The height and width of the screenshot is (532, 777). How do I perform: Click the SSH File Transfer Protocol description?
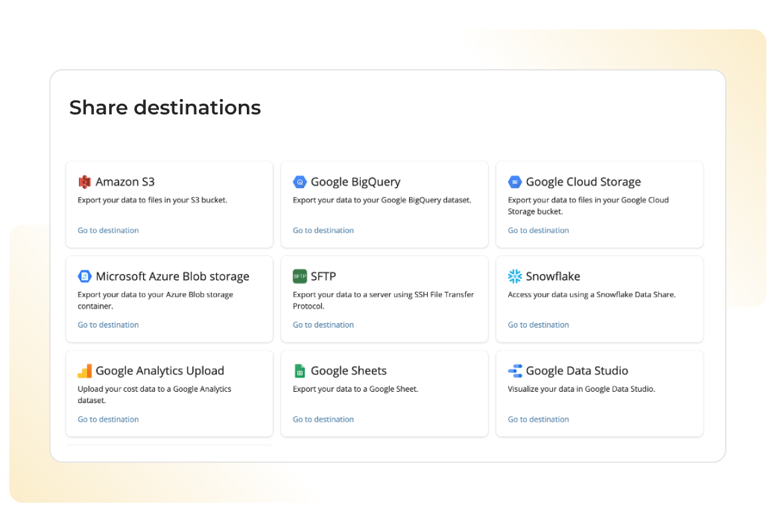point(383,300)
